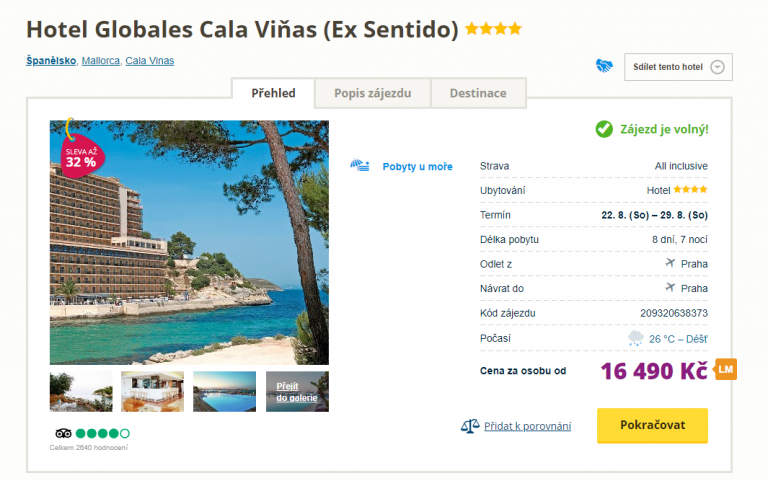Switch to the Popis zájezdu tab
This screenshot has width=768, height=481.
371,93
